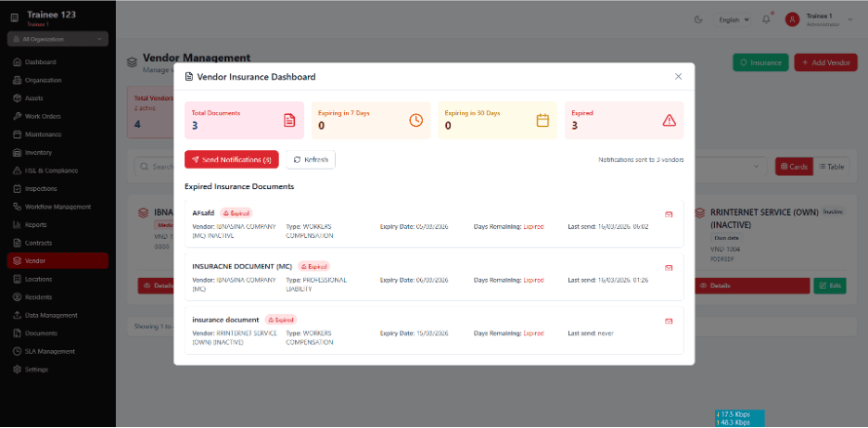Click the mail icon for AFsafd document

pyautogui.click(x=669, y=215)
